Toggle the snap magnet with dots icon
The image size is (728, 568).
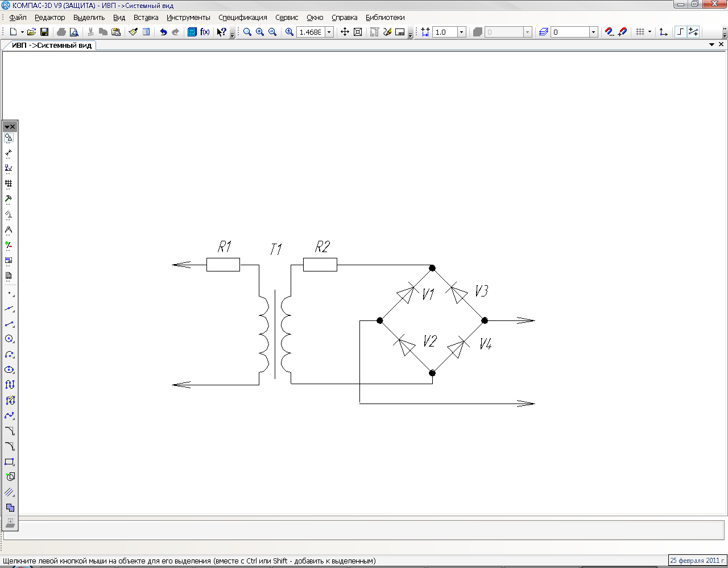(610, 32)
